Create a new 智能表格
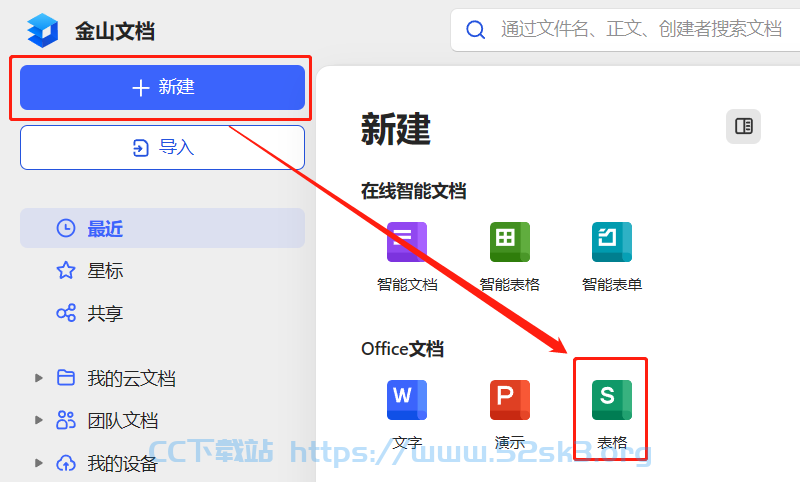800x482 pixels. pyautogui.click(x=510, y=242)
